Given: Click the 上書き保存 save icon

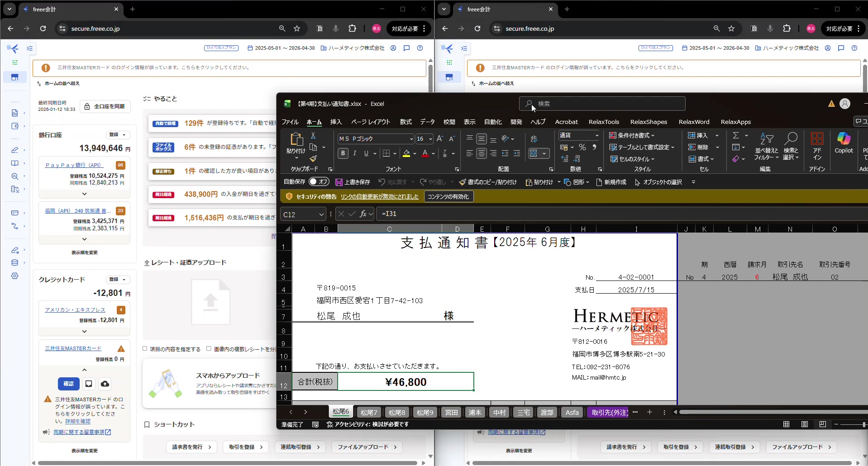Looking at the screenshot, I should (x=339, y=182).
